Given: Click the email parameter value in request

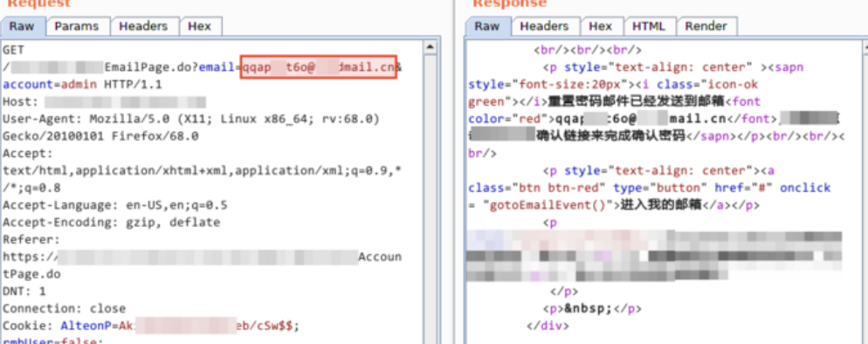Looking at the screenshot, I should point(319,67).
